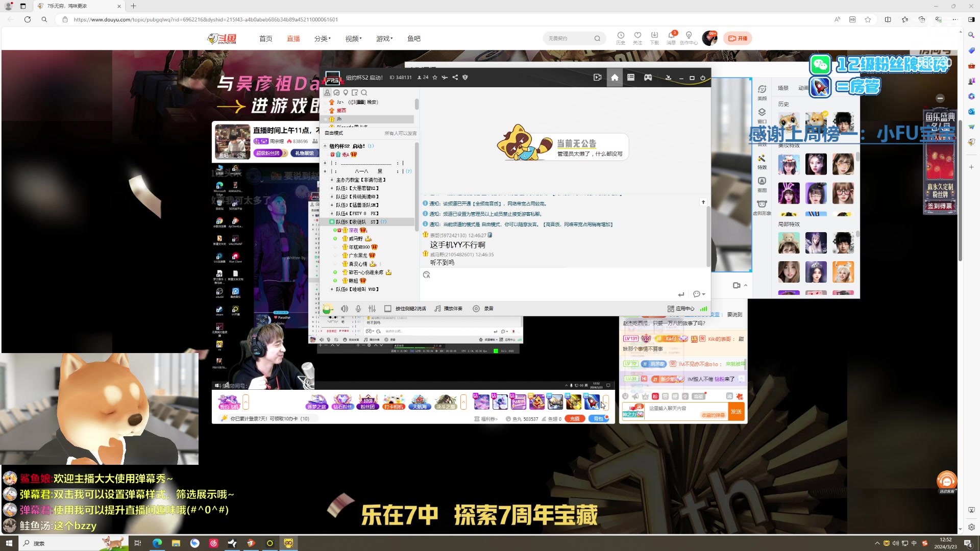
Task: Collapse the 纽约杯S2 启动! channel tree root
Action: coord(325,146)
